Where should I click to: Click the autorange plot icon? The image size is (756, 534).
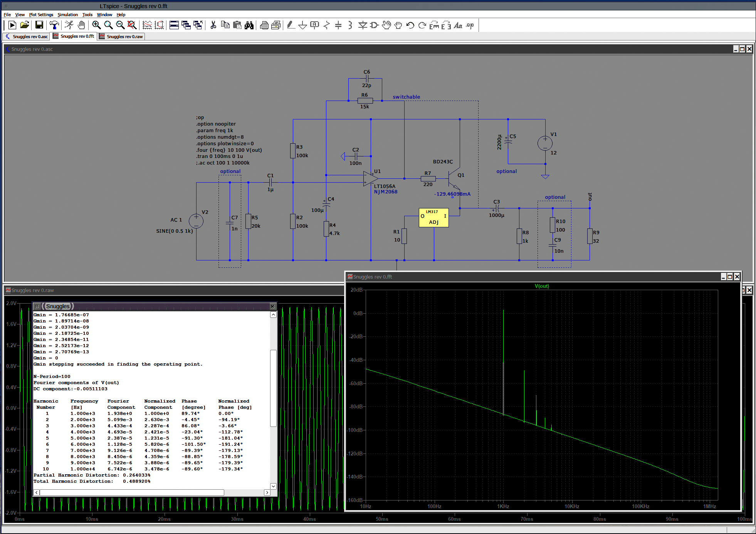pos(147,25)
